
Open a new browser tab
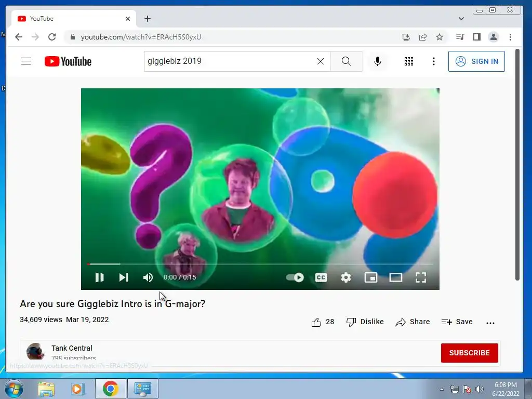147,19
